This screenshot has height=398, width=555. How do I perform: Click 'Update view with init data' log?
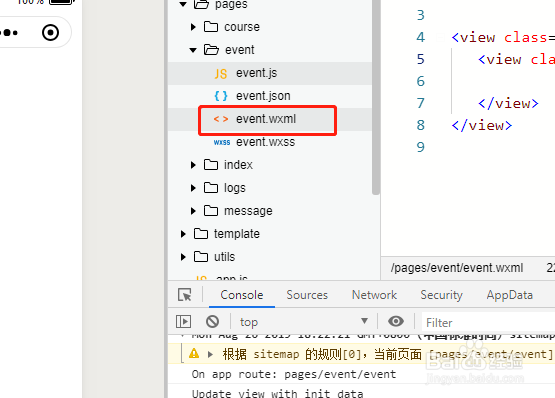(x=278, y=393)
